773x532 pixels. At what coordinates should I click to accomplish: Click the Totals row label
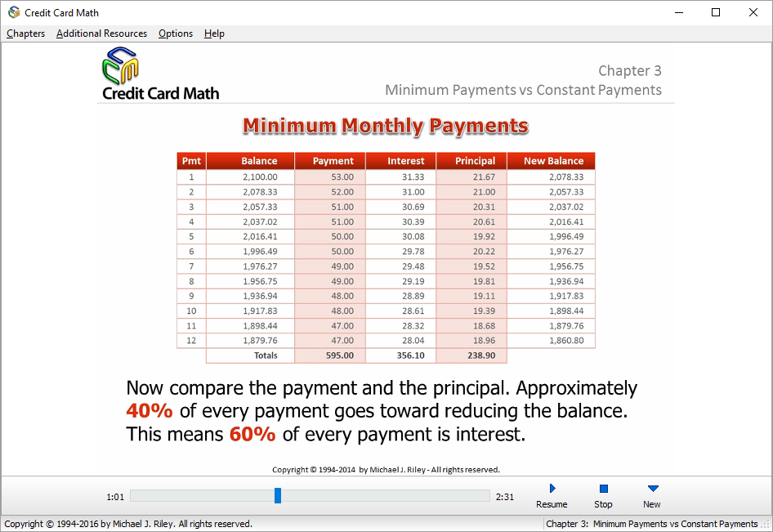pos(266,355)
